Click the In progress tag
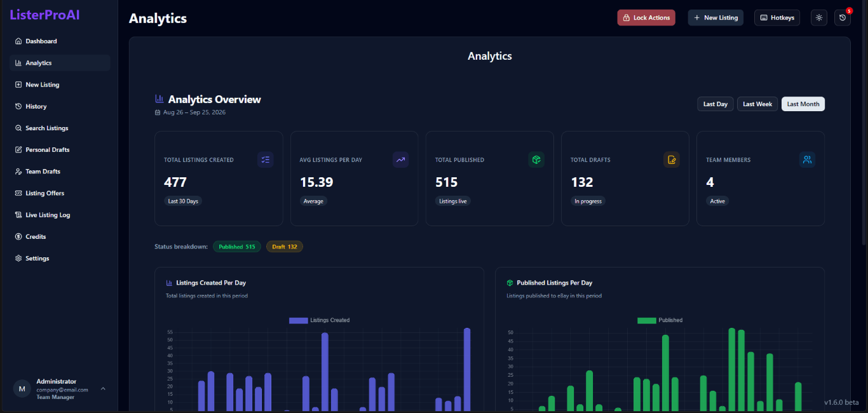Screen dimensions: 868x413 coord(588,201)
